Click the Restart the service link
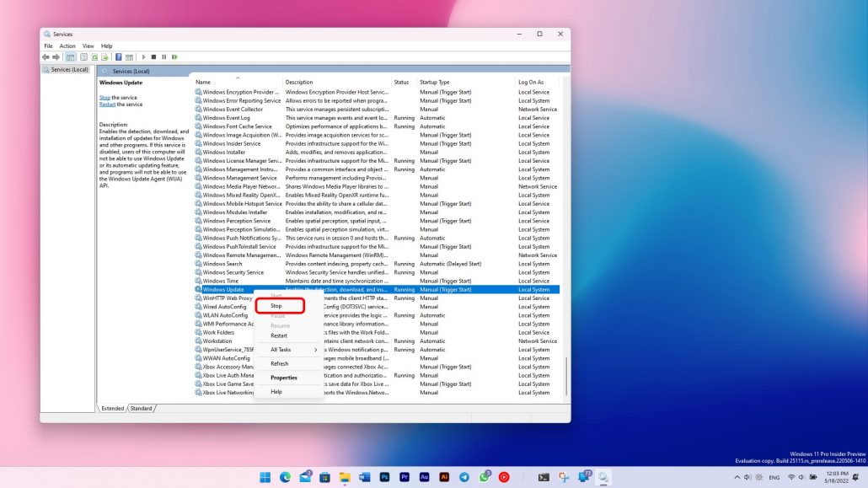The image size is (868, 488). [x=107, y=105]
